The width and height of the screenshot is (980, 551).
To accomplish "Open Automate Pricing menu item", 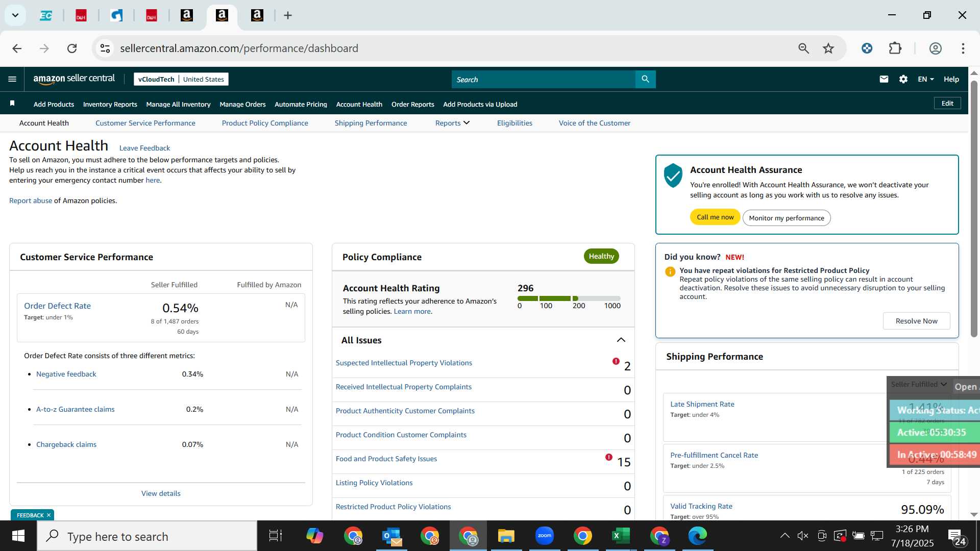I will (301, 104).
